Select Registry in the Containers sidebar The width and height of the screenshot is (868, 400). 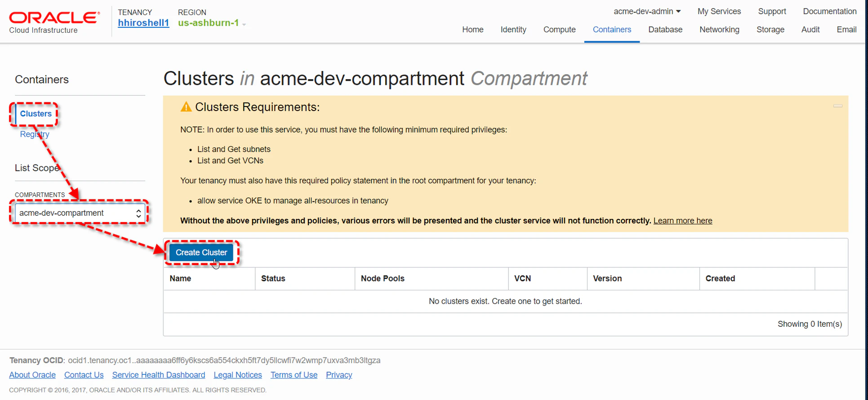(x=35, y=134)
